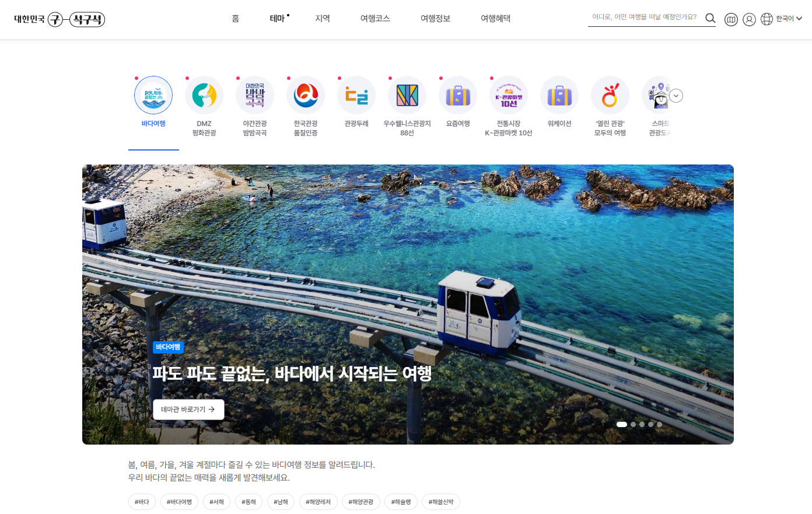Go to 홈 menu
Image resolution: width=812 pixels, height=514 pixels.
(236, 19)
